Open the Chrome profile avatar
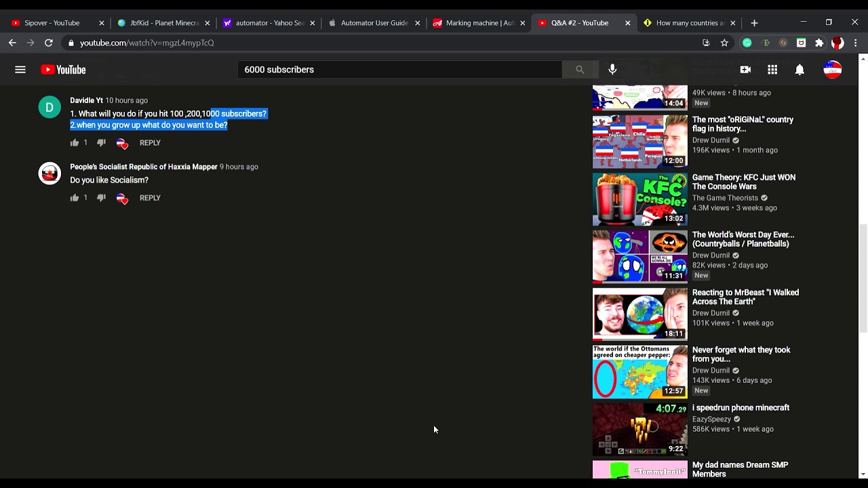Viewport: 868px width, 488px height. click(x=837, y=43)
